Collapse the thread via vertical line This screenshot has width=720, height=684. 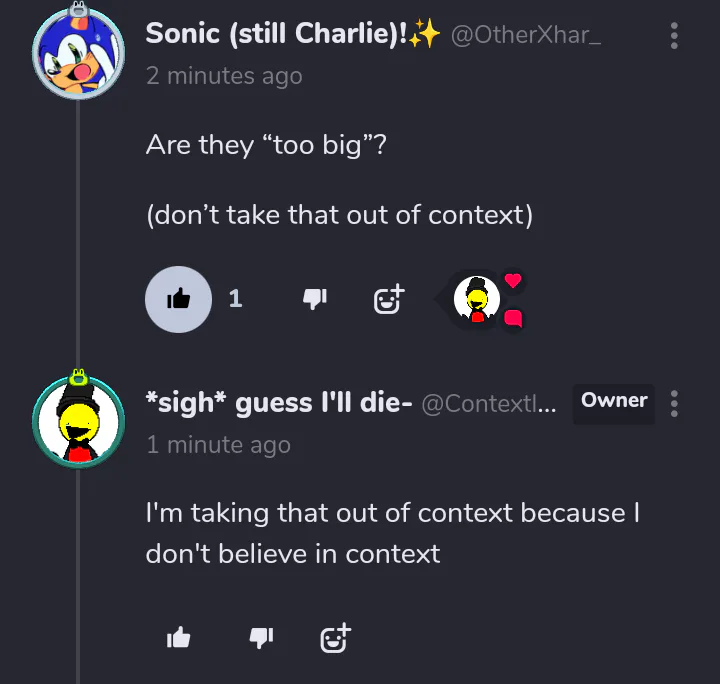click(x=77, y=250)
